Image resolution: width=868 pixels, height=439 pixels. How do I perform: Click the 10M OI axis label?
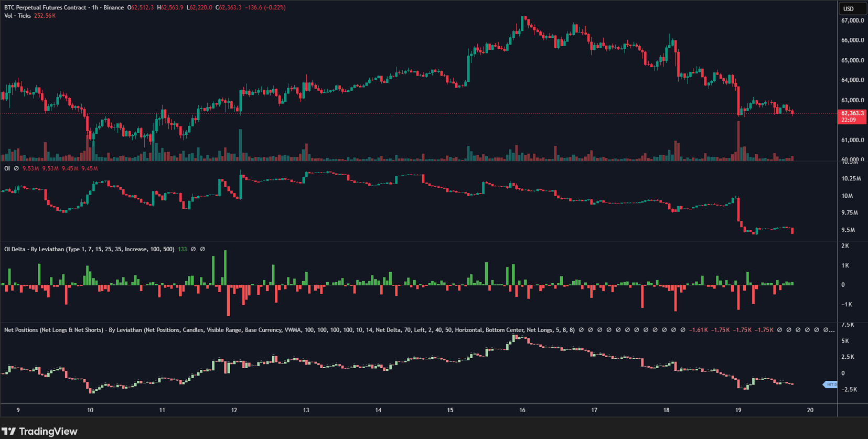(x=847, y=196)
